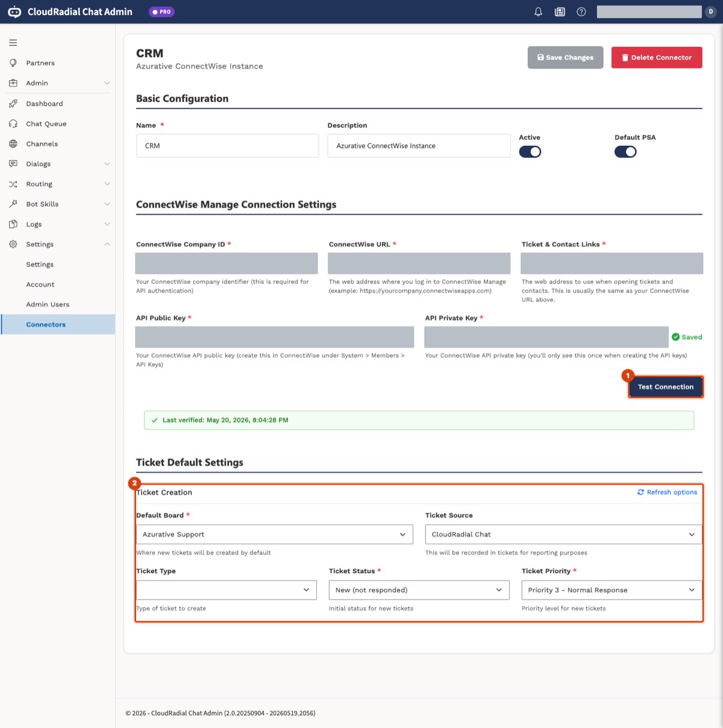Image resolution: width=723 pixels, height=728 pixels.
Task: Open Dashboard from sidebar
Action: [x=45, y=104]
